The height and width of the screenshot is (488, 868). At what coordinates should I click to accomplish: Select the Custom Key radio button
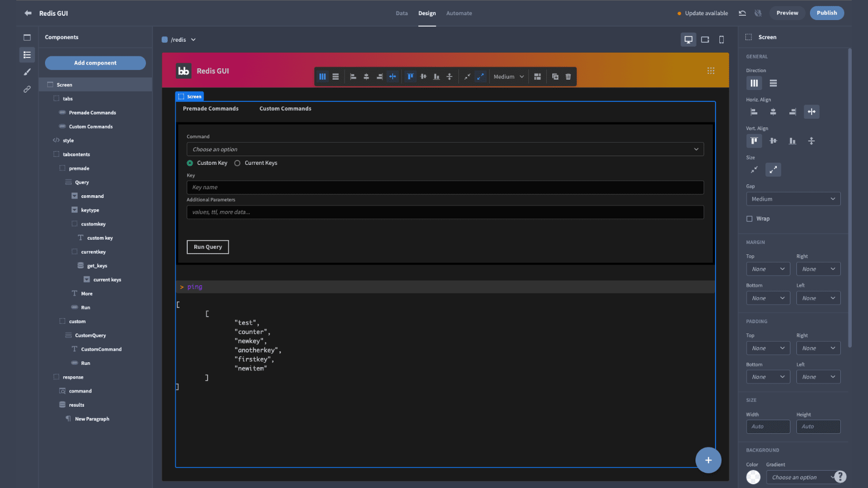(190, 163)
